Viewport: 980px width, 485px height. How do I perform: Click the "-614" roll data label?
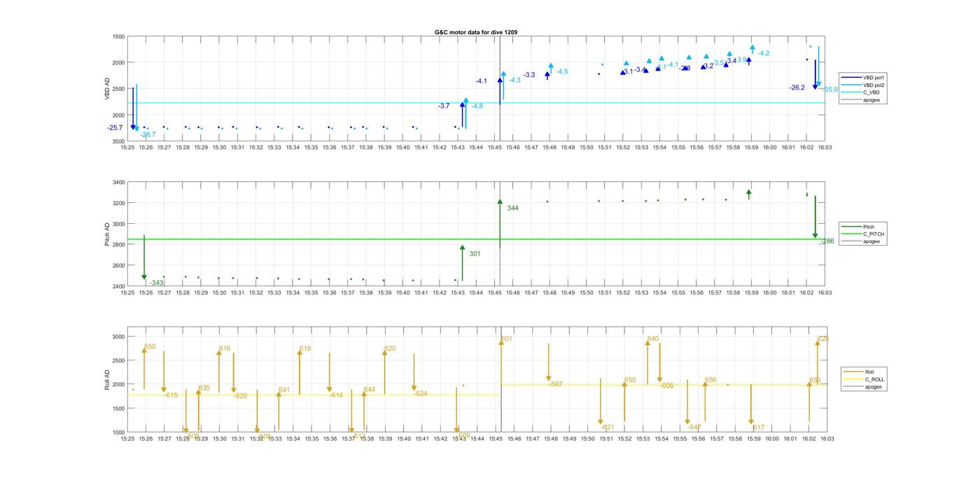tap(336, 395)
